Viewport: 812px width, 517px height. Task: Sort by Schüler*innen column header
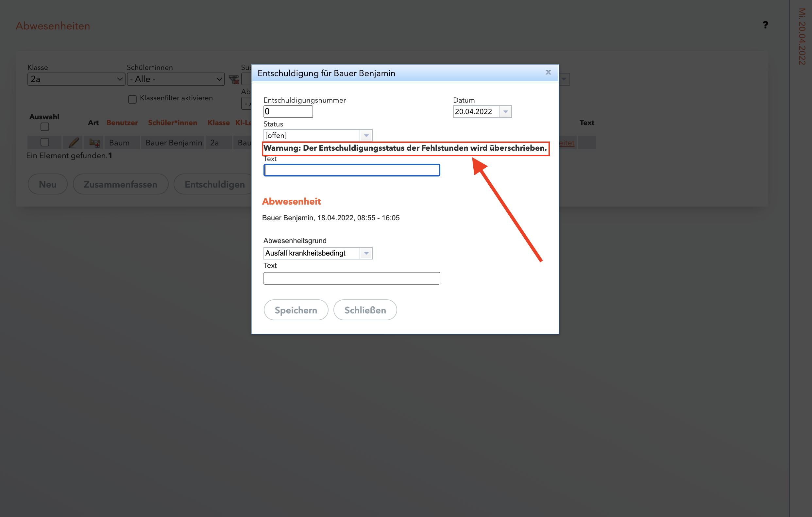point(172,123)
